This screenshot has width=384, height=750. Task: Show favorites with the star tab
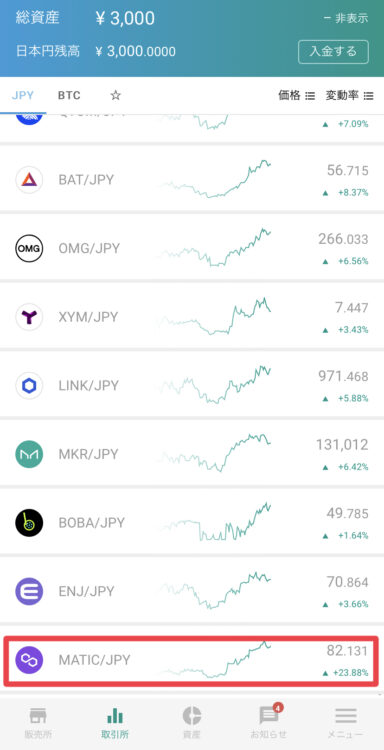115,95
